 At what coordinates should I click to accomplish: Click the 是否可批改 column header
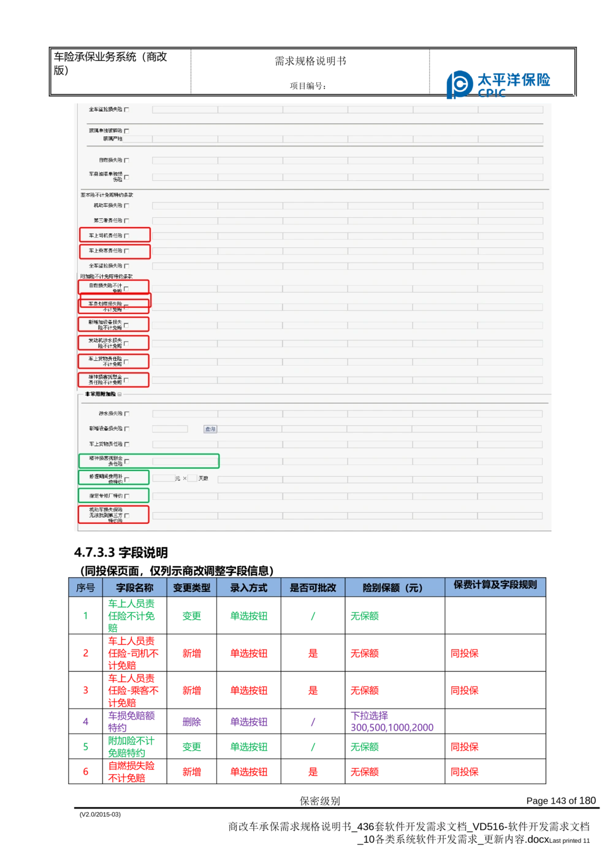313,588
